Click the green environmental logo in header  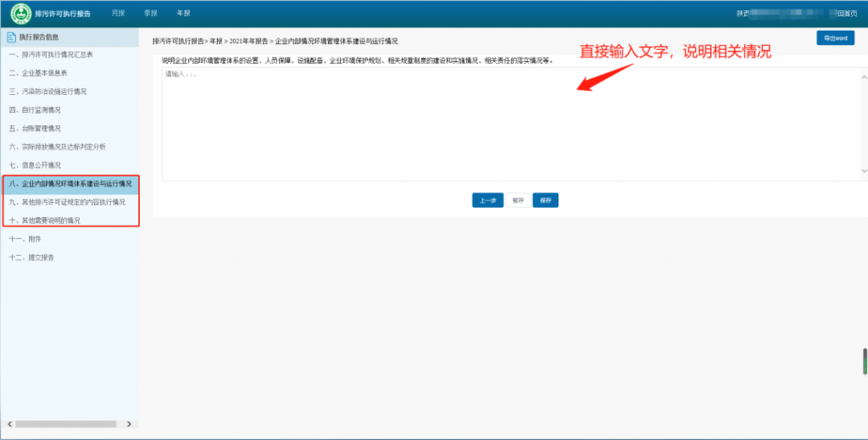pyautogui.click(x=21, y=14)
